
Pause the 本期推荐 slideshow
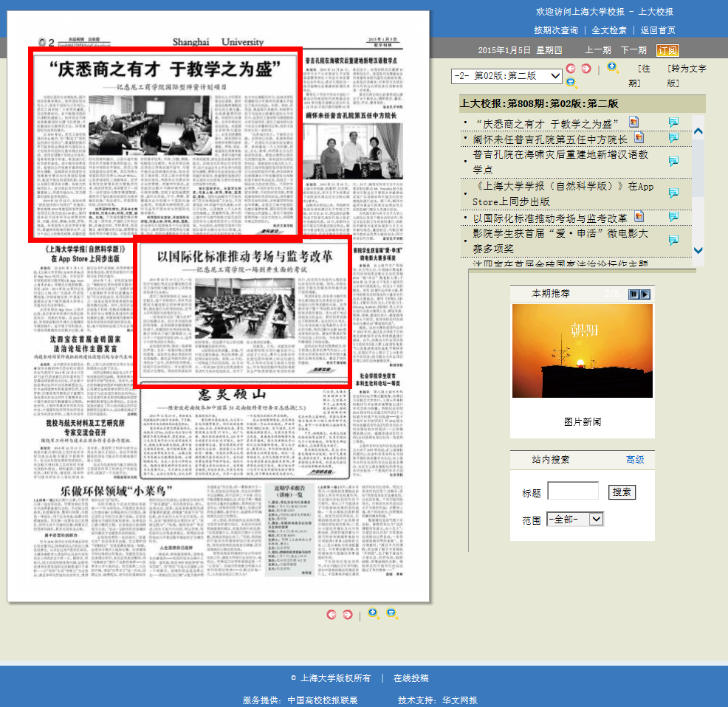point(633,294)
